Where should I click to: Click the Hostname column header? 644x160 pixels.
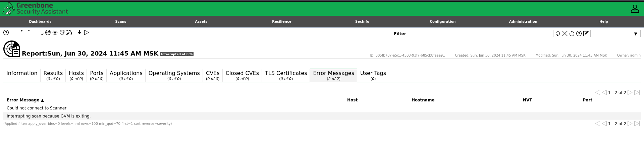[x=423, y=100]
